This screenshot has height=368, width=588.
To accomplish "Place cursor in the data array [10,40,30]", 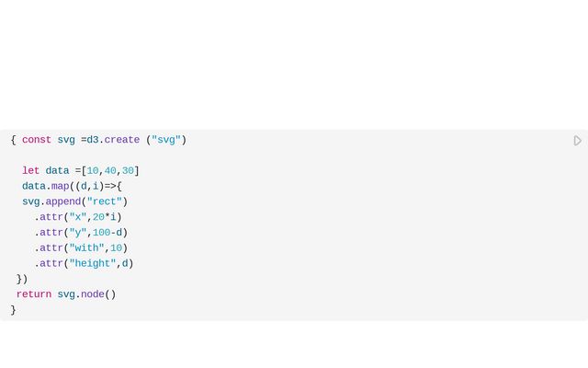I will 110,170.
